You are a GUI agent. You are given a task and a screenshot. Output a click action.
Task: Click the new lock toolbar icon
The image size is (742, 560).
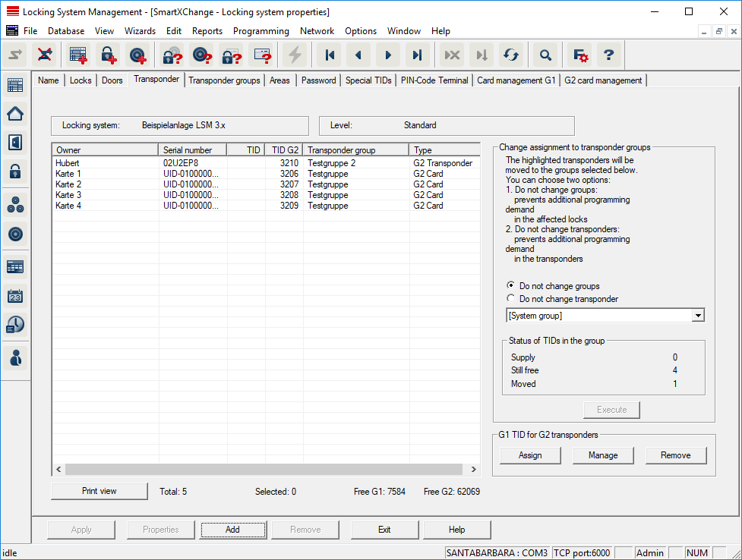tap(109, 55)
